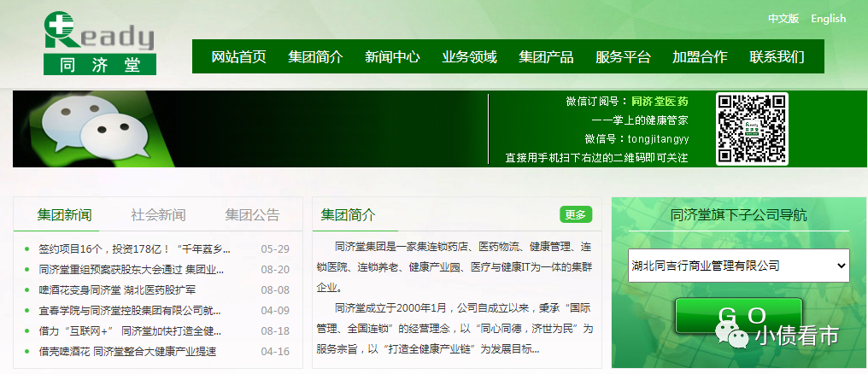
Task: Click the WeChat chat bubbles icon
Action: pyautogui.click(x=86, y=130)
